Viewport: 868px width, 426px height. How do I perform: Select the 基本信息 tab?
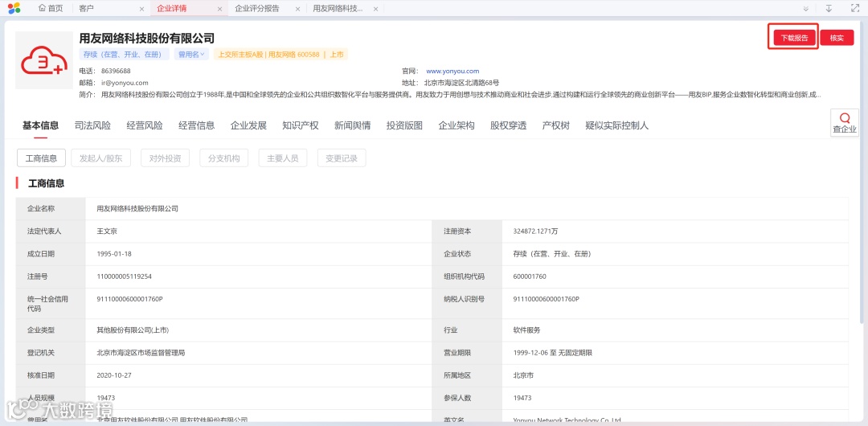coord(40,125)
